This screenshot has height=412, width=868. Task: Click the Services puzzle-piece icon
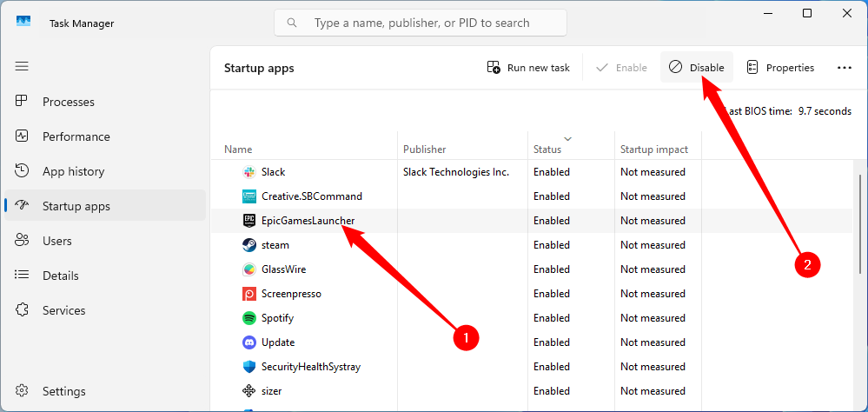22,310
